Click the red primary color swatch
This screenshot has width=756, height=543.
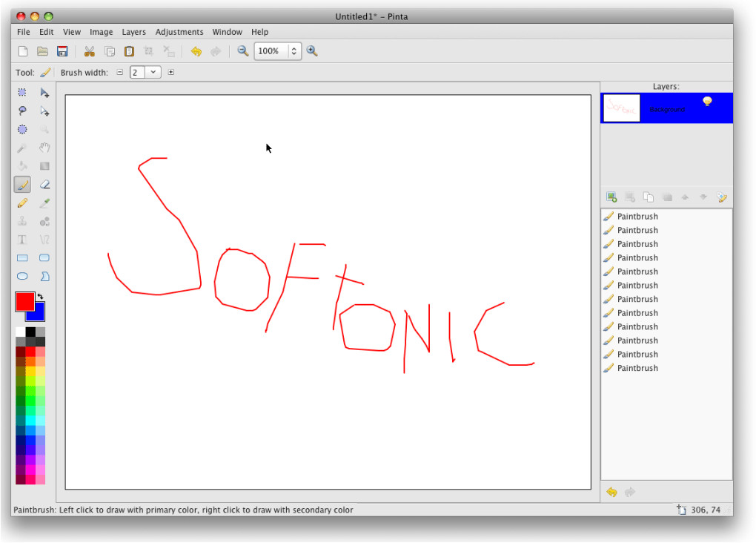coord(24,302)
